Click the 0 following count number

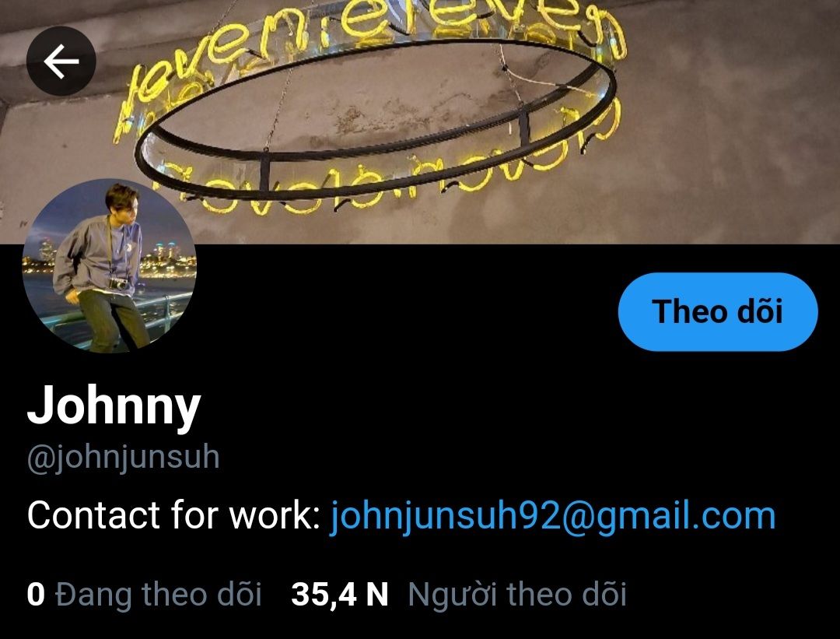click(x=36, y=595)
